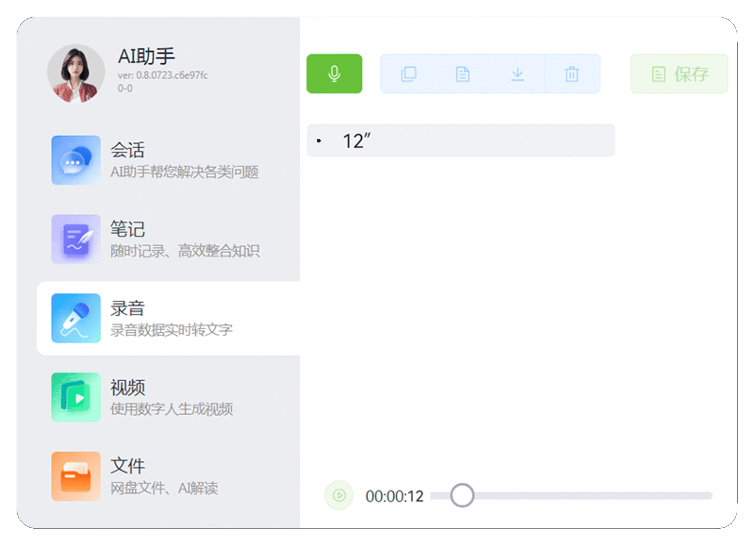
Task: Select the 12″ recording entry
Action: [460, 141]
